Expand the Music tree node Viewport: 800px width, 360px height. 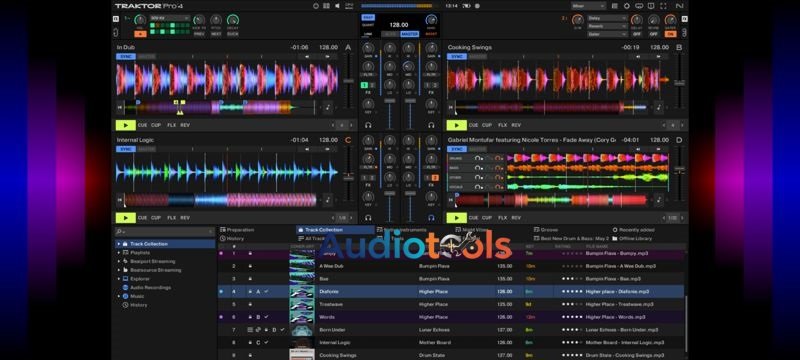119,296
